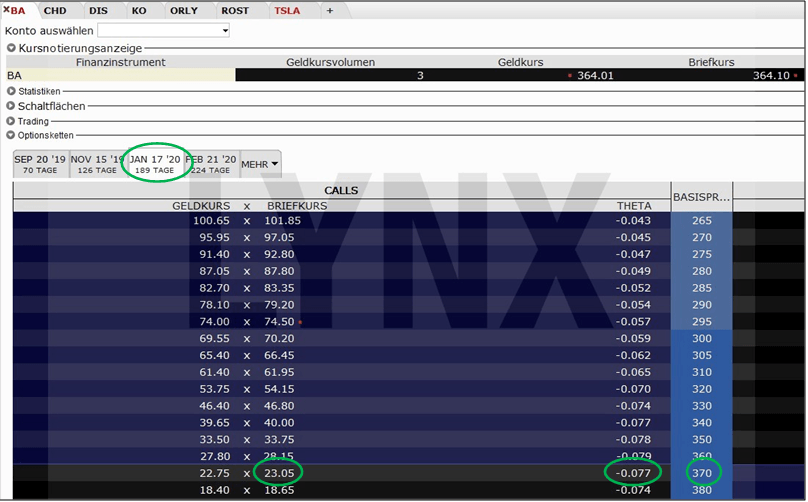Expand the Schaltflächen section
Image resolution: width=808 pixels, height=502 pixels.
(x=11, y=106)
